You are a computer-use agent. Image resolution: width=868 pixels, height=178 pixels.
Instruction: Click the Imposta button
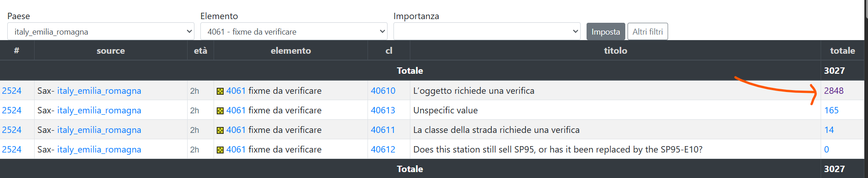[606, 31]
